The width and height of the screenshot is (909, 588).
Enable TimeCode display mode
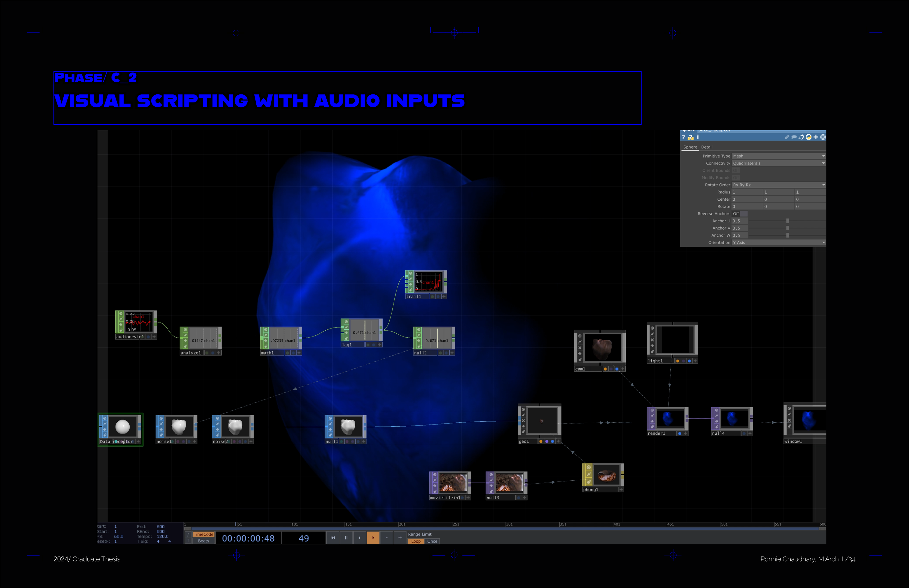[x=204, y=535]
